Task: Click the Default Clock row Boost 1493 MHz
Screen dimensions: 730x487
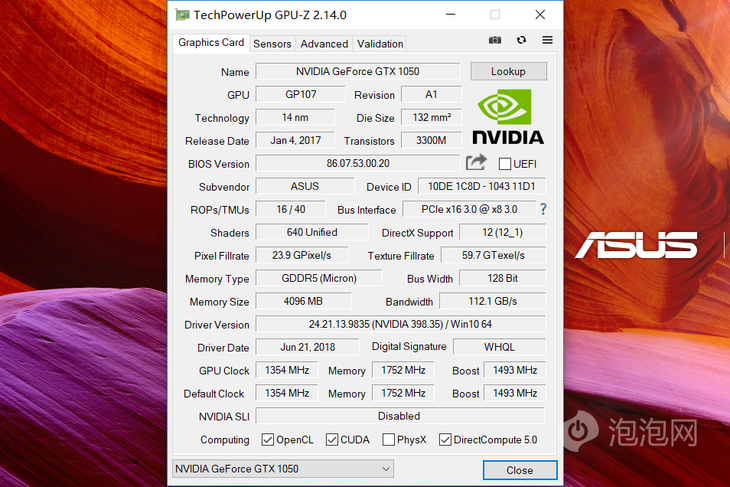Action: [514, 393]
